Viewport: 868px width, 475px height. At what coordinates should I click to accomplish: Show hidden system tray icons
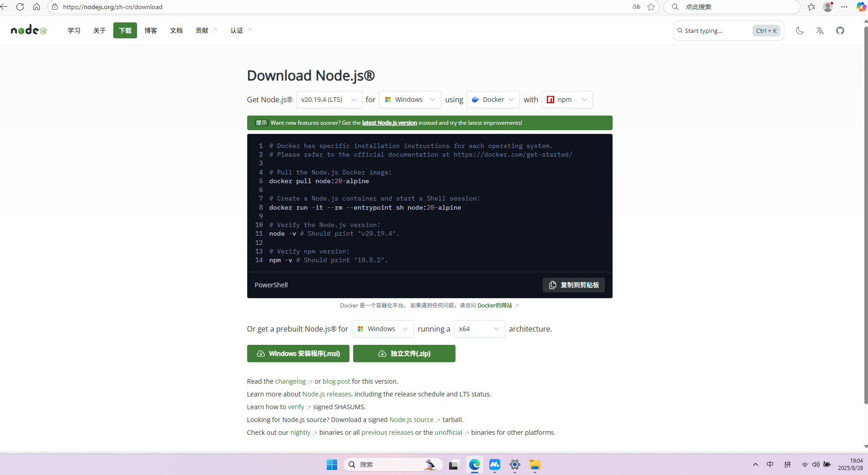point(756,464)
